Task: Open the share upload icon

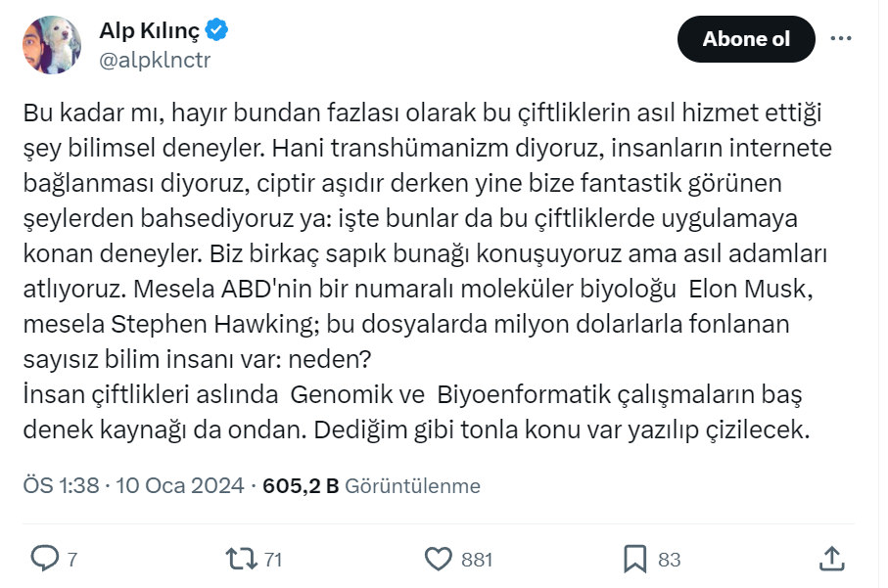Action: (831, 559)
